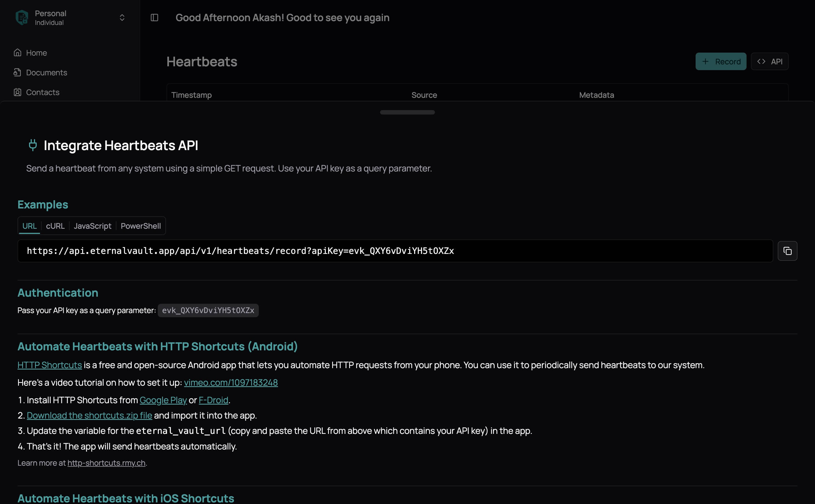Toggle the sidebar panel icon
Viewport: 815px width, 504px height.
click(154, 18)
